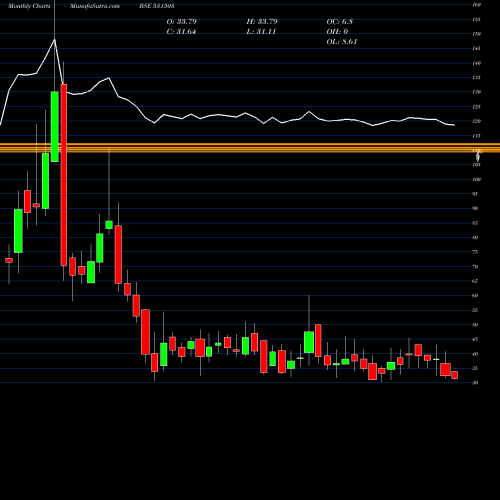Click the 75 label on the price axis

point(475,252)
